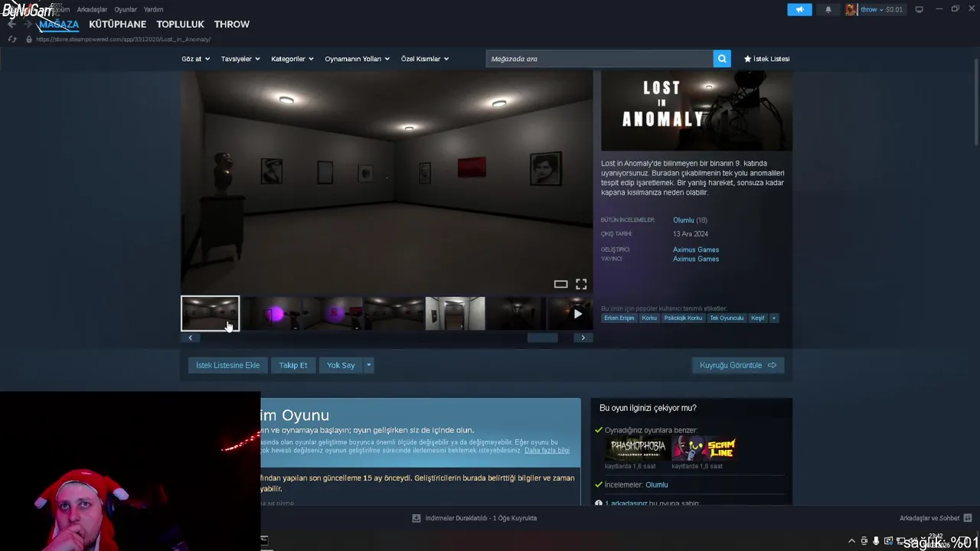Open the Arkadaşlar menu
Image resolution: width=980 pixels, height=551 pixels.
pyautogui.click(x=92, y=9)
